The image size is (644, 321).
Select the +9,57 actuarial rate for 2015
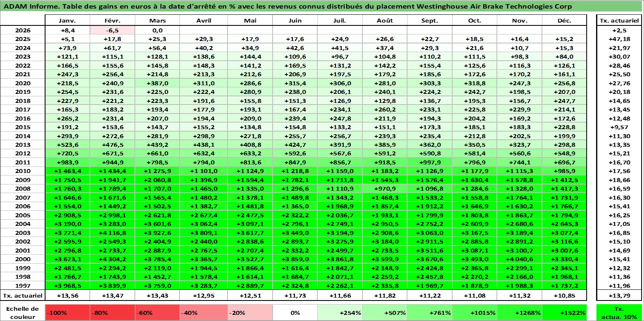click(x=619, y=127)
